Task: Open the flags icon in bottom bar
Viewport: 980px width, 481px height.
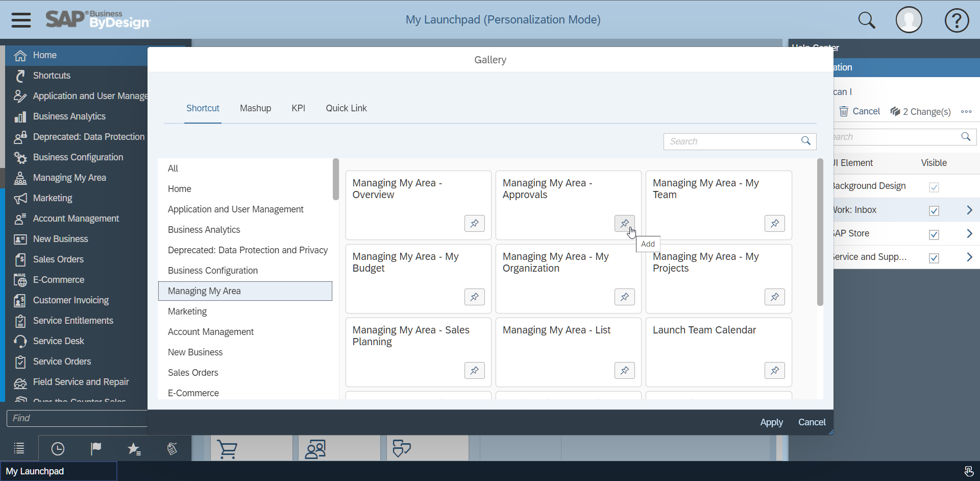Action: (96, 448)
